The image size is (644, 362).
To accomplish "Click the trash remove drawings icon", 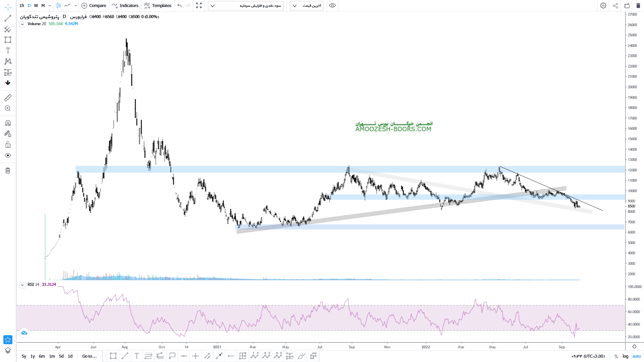I will (x=8, y=171).
